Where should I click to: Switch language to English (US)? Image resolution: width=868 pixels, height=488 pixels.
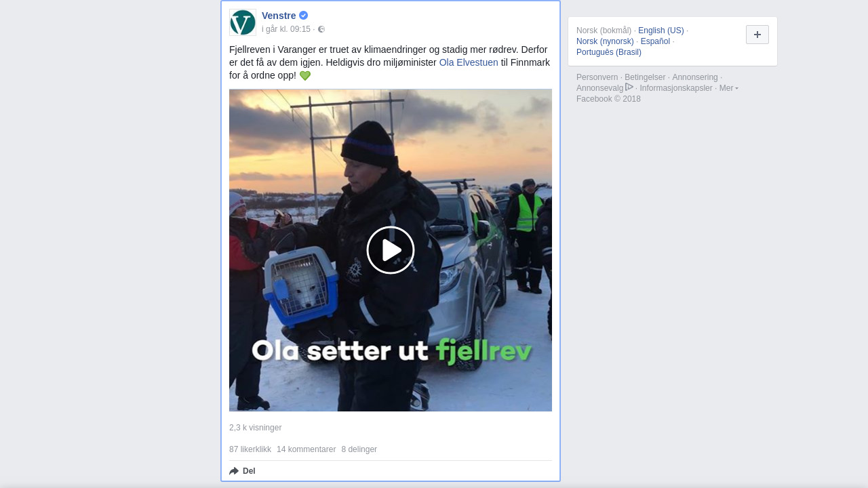(661, 30)
